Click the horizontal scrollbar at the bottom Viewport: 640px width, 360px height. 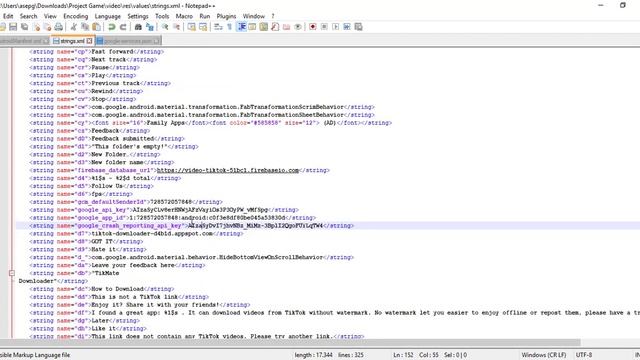(x=290, y=342)
